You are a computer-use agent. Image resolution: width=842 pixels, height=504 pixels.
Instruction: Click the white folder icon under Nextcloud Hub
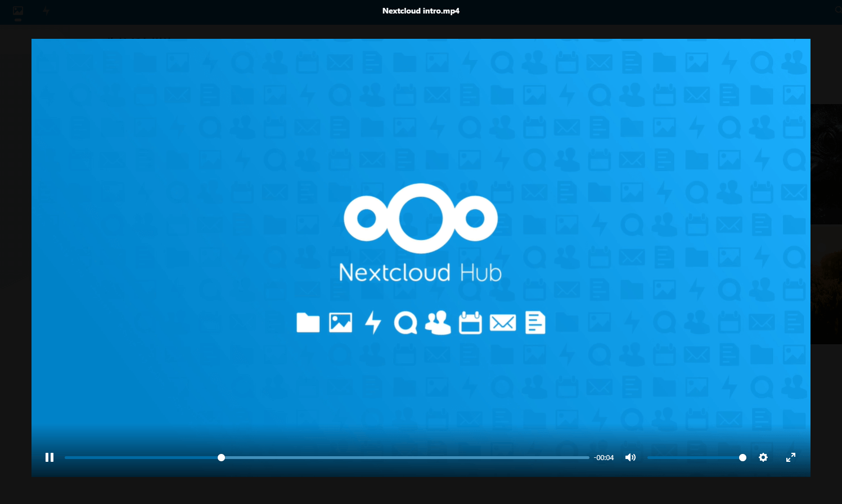click(308, 323)
